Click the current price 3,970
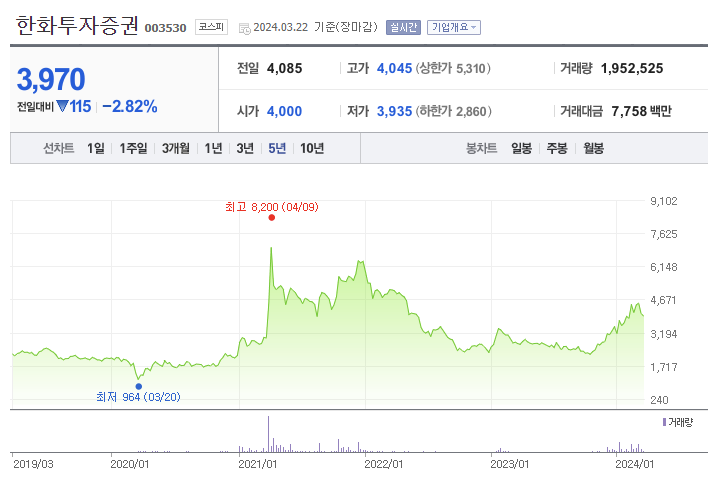708x477 pixels. [x=51, y=80]
